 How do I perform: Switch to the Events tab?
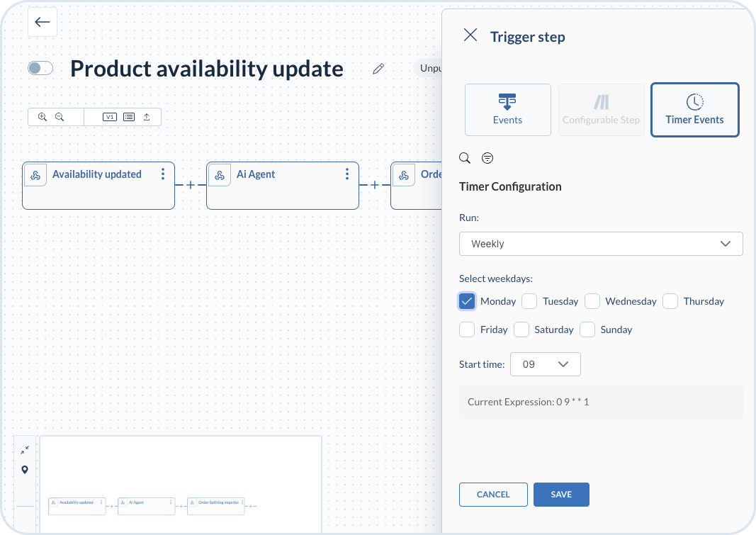tap(507, 110)
